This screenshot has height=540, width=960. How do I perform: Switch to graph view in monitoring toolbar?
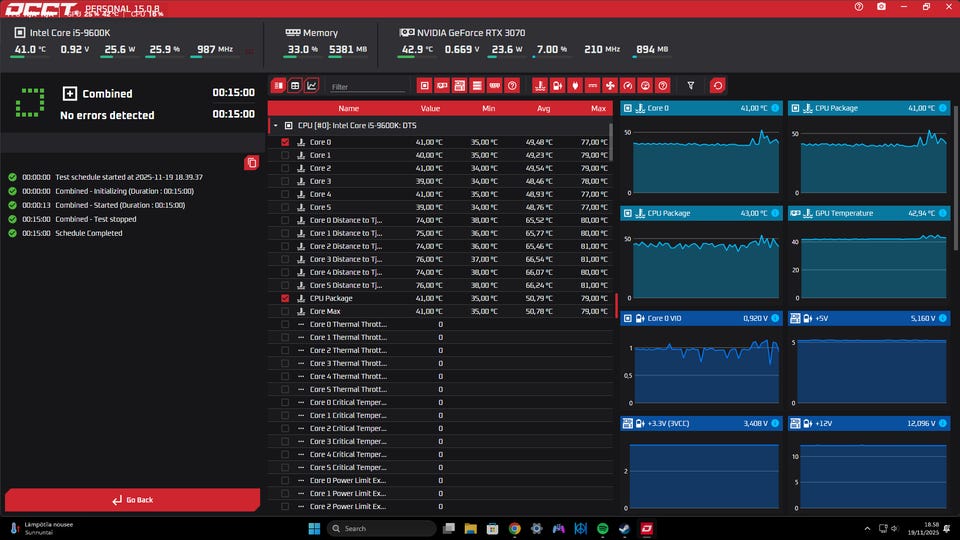[312, 86]
